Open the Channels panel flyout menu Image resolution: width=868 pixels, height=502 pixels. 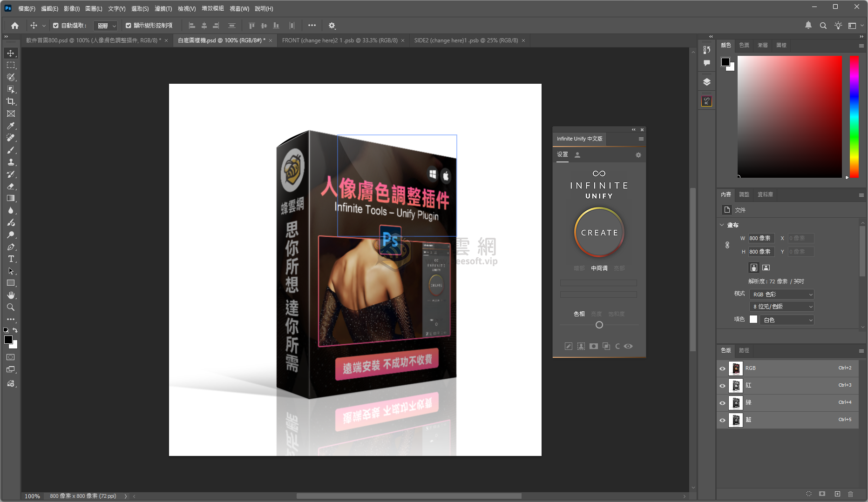point(861,351)
